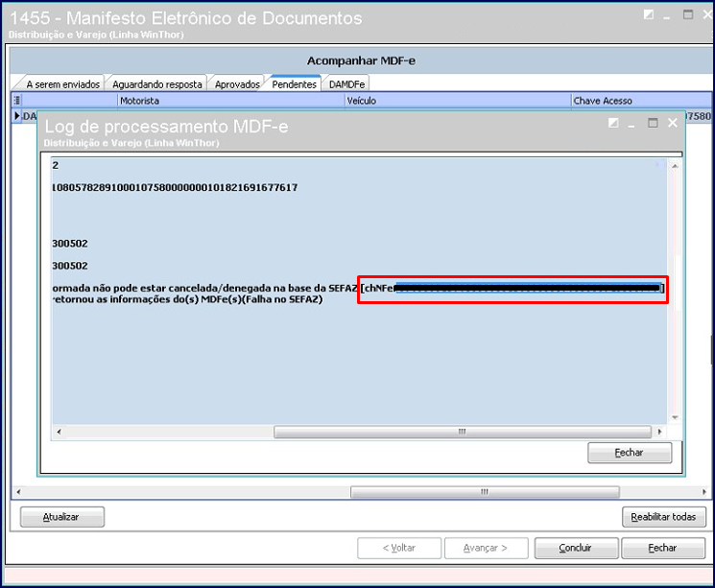
Task: Click the log line with key ending '1691677617'
Action: 175,187
